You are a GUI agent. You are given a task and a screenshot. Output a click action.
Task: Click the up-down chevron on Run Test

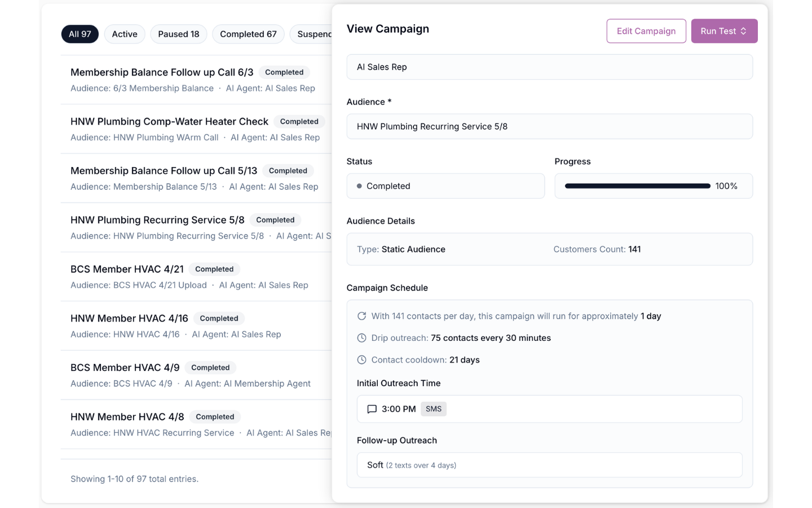pos(743,31)
